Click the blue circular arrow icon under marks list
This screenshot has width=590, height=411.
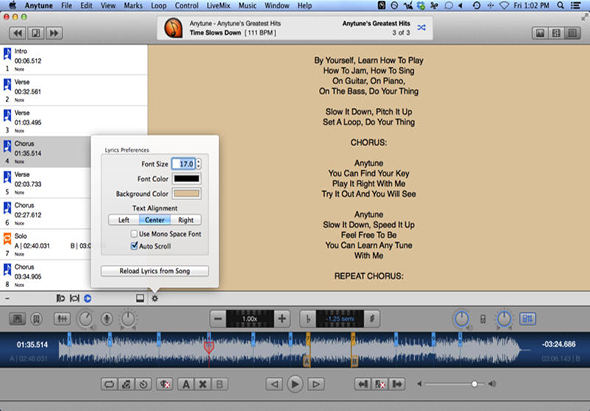pyautogui.click(x=87, y=298)
